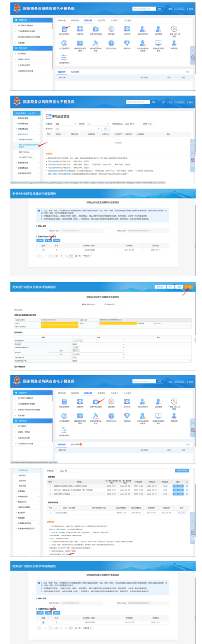Expand 税源信息报告 tree node
202x644 pixels.
(x=39, y=162)
